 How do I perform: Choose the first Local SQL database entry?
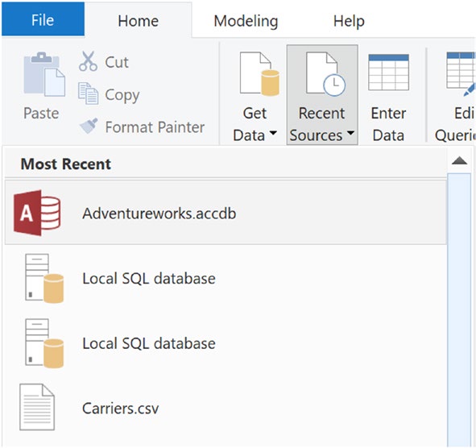pyautogui.click(x=226, y=278)
